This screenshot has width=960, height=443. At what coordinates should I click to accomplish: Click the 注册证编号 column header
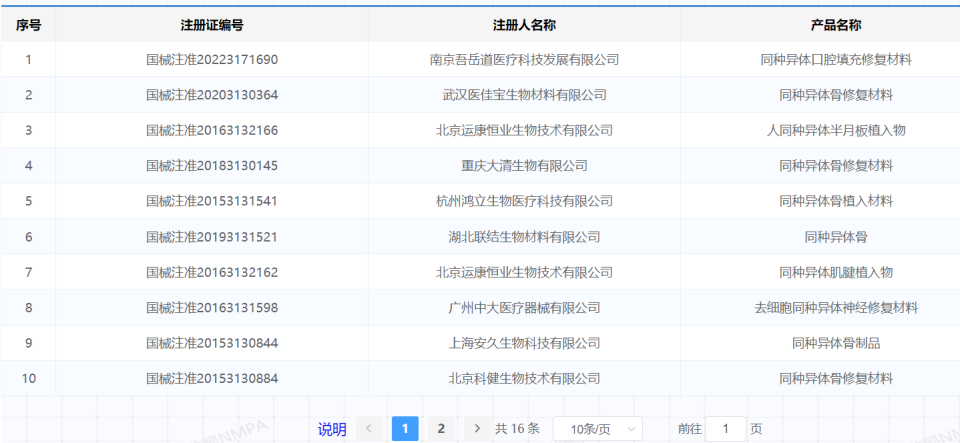click(212, 25)
